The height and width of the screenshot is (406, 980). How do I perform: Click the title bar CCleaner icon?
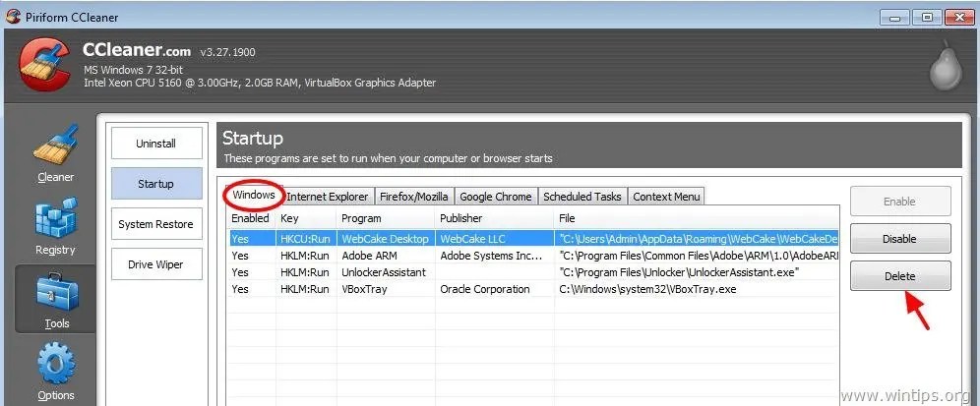point(14,18)
